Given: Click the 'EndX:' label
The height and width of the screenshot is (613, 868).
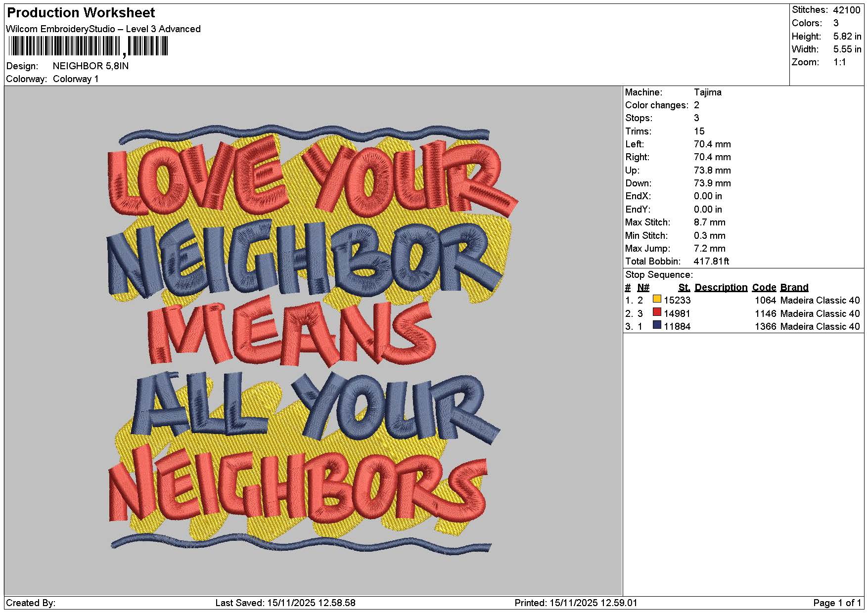Looking at the screenshot, I should point(638,196).
